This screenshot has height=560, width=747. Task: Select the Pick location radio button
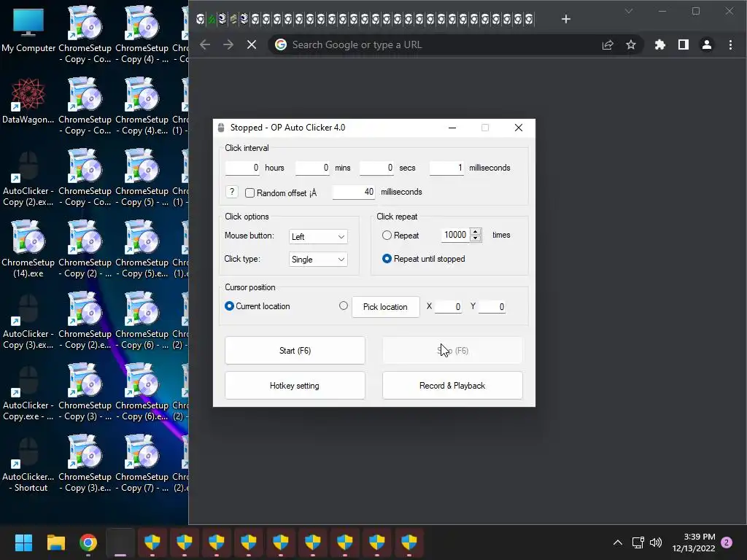[344, 306]
